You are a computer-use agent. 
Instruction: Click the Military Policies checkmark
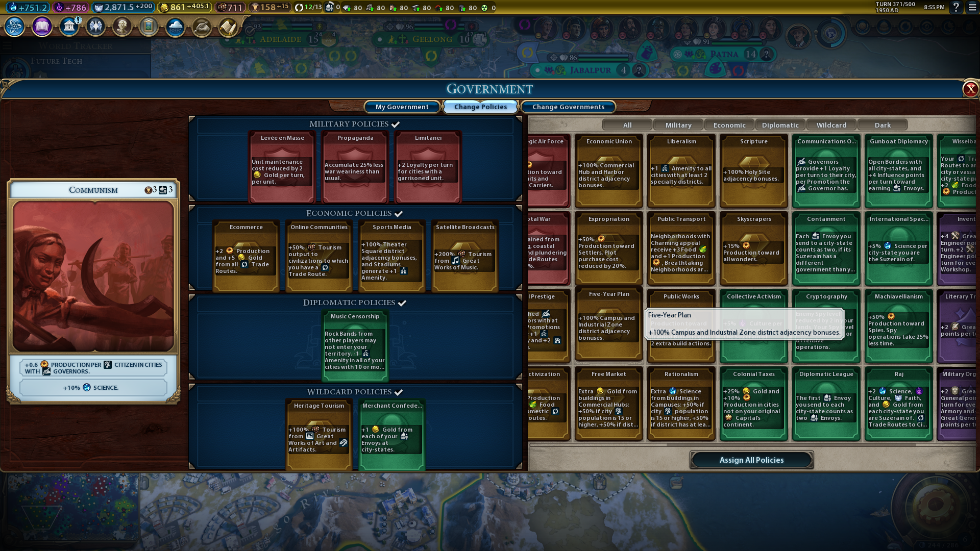396,124
